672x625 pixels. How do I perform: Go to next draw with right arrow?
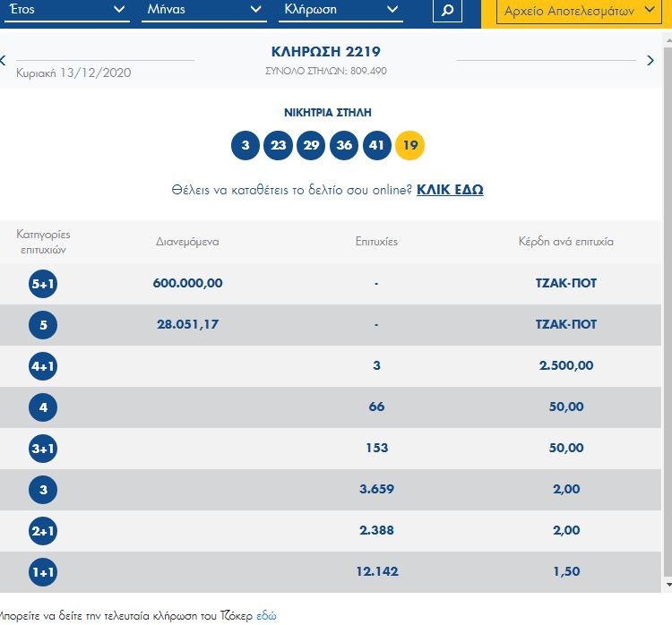650,61
